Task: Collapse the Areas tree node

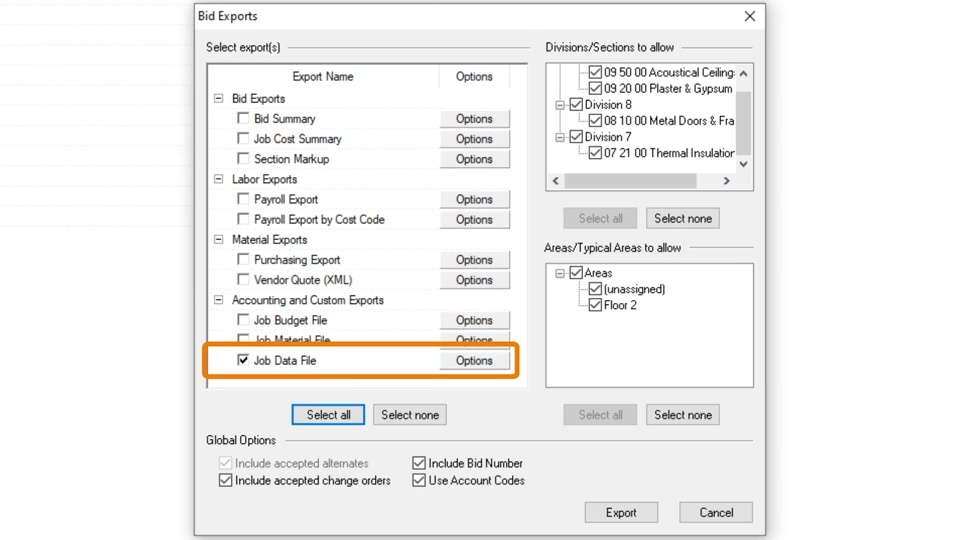Action: click(x=560, y=273)
